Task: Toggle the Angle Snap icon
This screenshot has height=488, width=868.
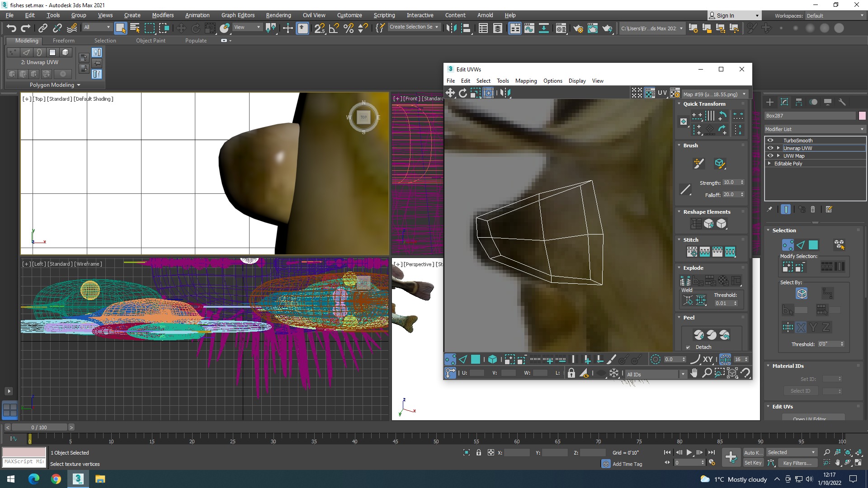Action: tap(334, 28)
